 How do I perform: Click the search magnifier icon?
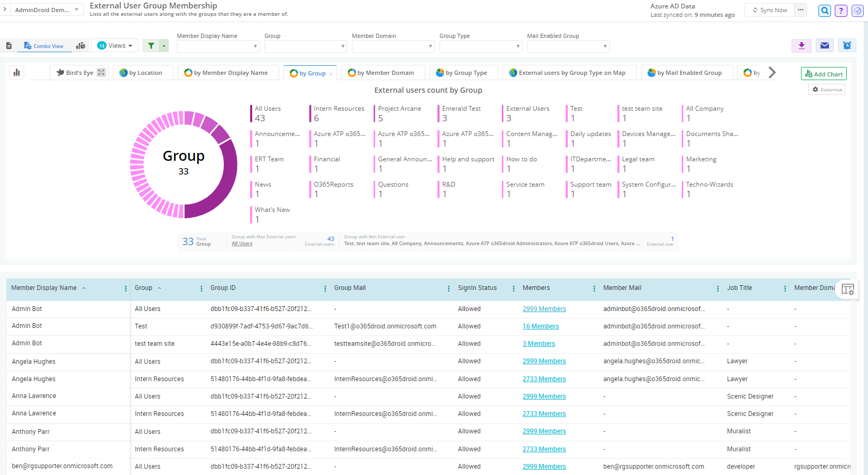tap(824, 11)
